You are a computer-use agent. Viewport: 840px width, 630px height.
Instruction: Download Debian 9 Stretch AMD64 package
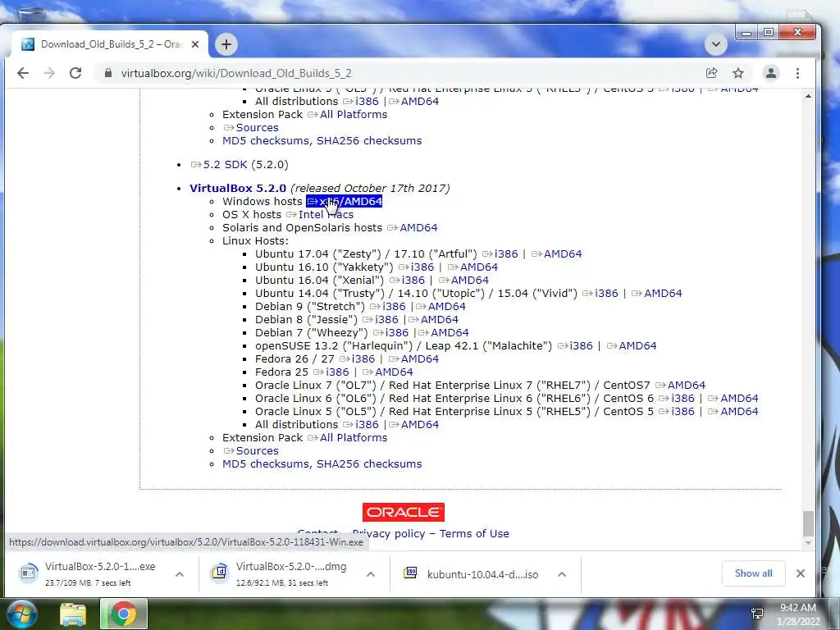point(441,307)
